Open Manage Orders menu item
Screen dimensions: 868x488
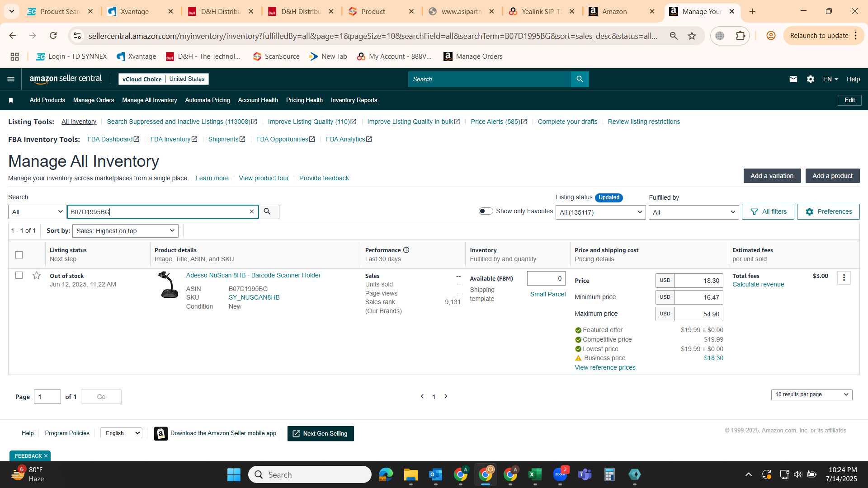94,100
